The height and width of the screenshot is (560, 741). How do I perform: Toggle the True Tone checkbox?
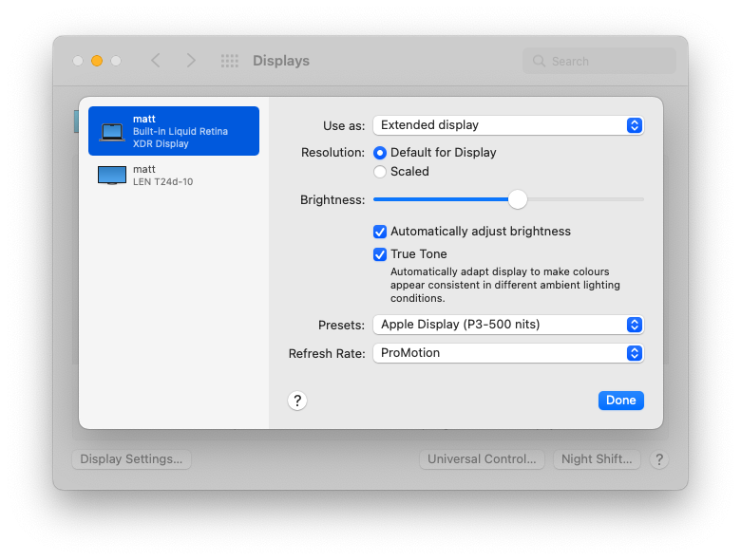click(x=379, y=254)
